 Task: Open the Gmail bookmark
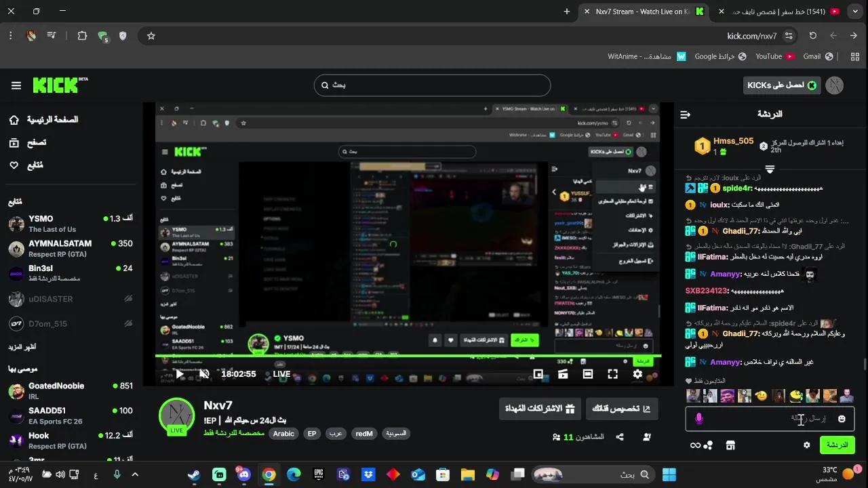tap(818, 57)
